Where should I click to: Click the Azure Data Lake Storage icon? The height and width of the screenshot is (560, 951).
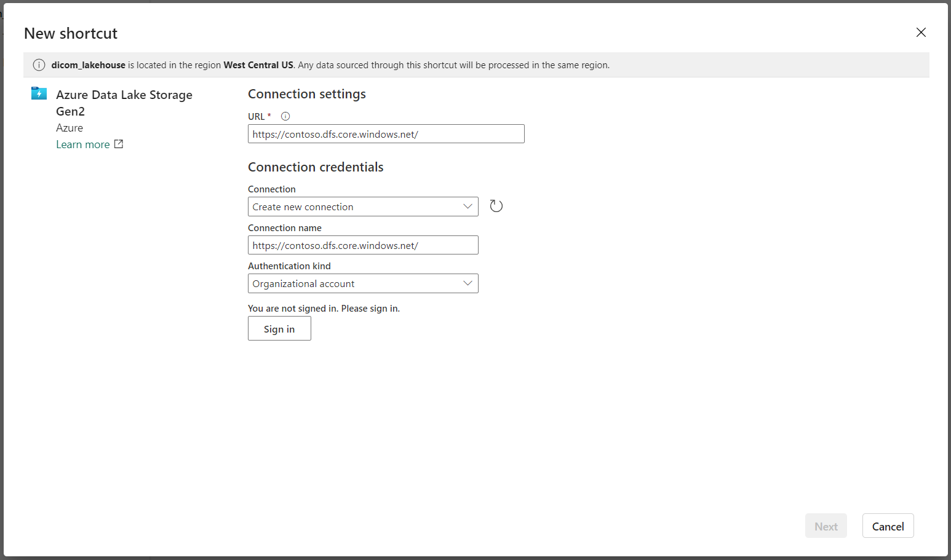(39, 93)
